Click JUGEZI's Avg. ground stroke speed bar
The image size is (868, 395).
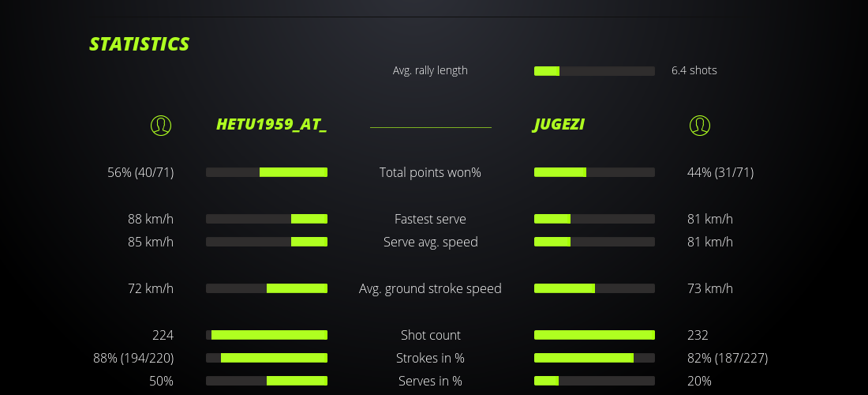(x=594, y=288)
